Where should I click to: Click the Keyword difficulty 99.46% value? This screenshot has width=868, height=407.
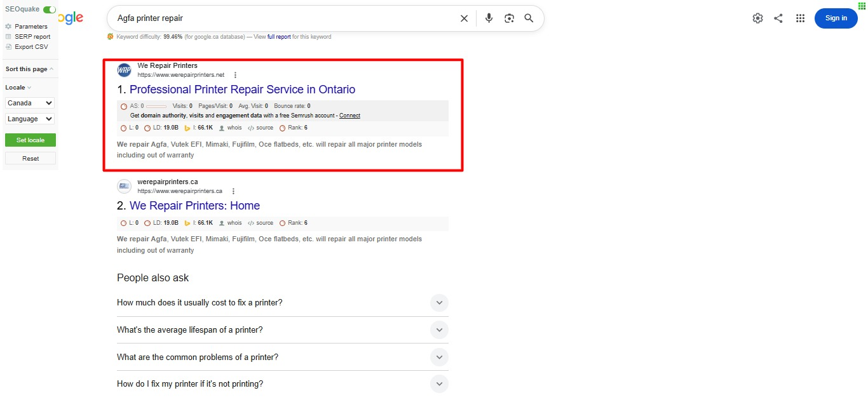point(173,37)
